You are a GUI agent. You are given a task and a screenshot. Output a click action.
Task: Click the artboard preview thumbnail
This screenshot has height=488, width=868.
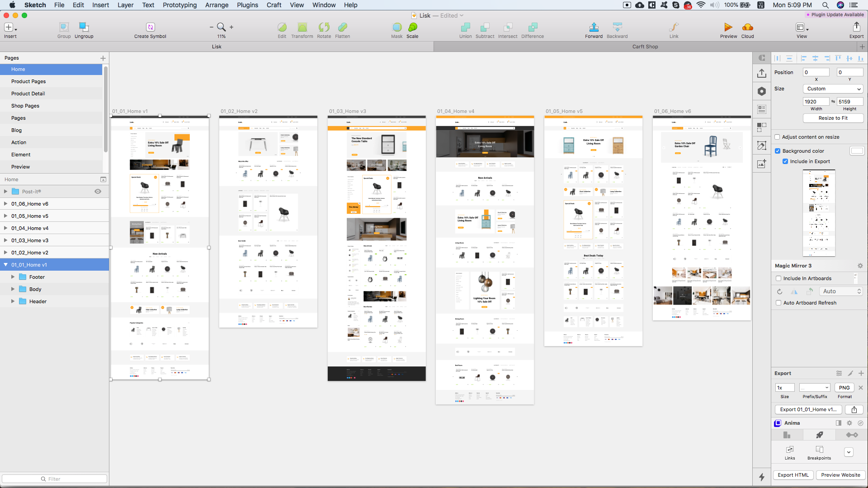point(819,213)
